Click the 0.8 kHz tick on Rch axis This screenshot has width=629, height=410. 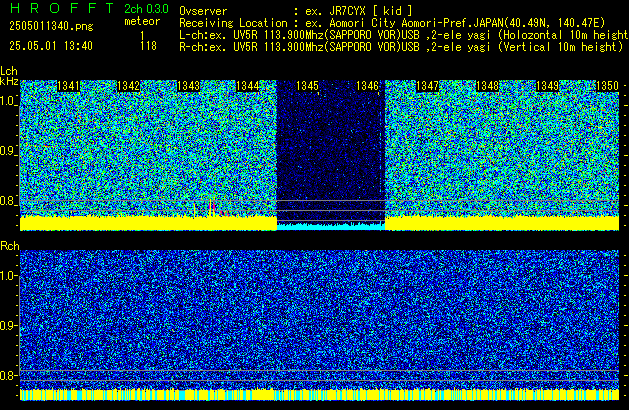click(8, 375)
